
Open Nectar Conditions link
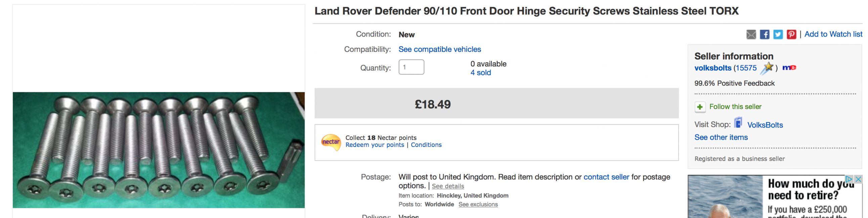(x=426, y=145)
